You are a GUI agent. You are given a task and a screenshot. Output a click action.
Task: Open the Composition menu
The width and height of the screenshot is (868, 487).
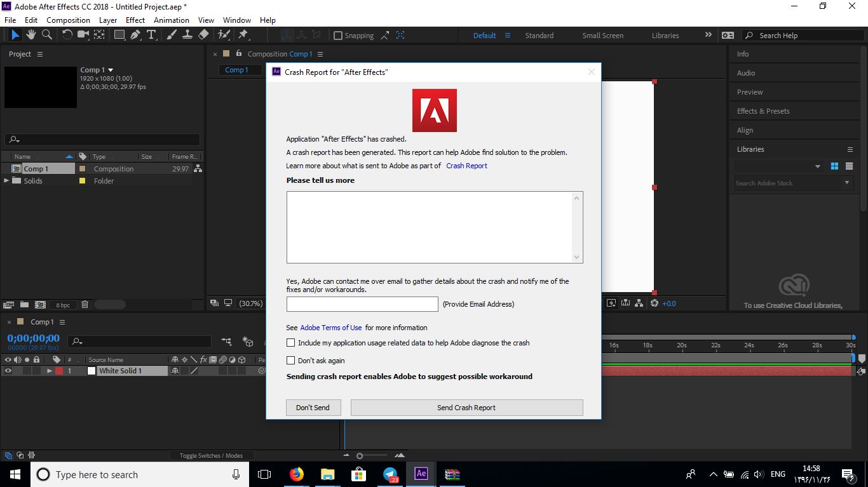pos(68,20)
